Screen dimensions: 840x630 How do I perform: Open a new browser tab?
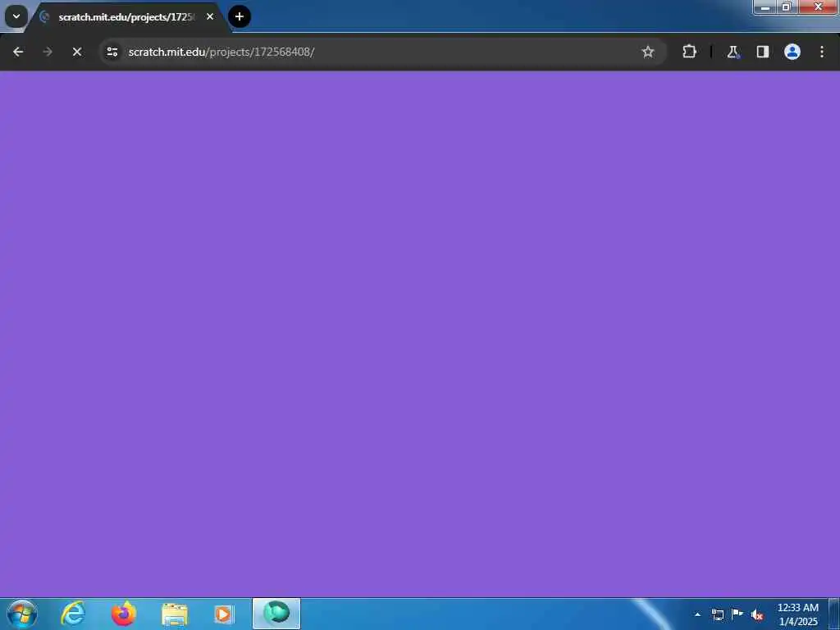tap(240, 16)
